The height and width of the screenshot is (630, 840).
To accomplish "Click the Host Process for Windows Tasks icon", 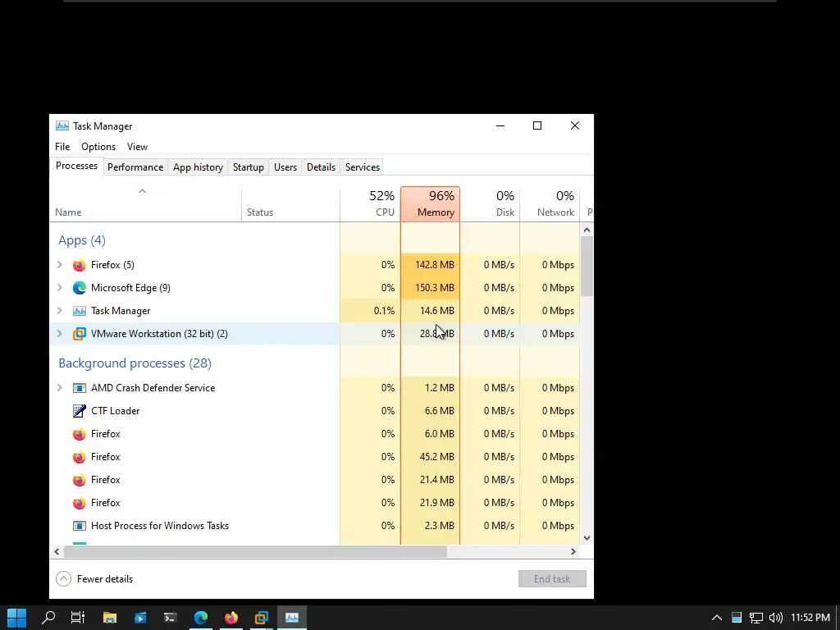I will click(x=80, y=526).
